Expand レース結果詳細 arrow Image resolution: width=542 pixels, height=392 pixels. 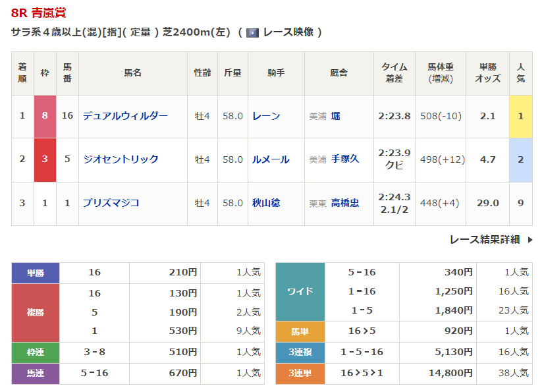coord(530,240)
